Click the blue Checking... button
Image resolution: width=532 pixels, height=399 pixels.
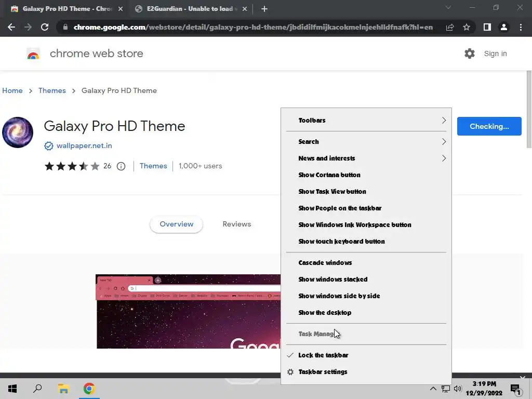[x=489, y=126]
